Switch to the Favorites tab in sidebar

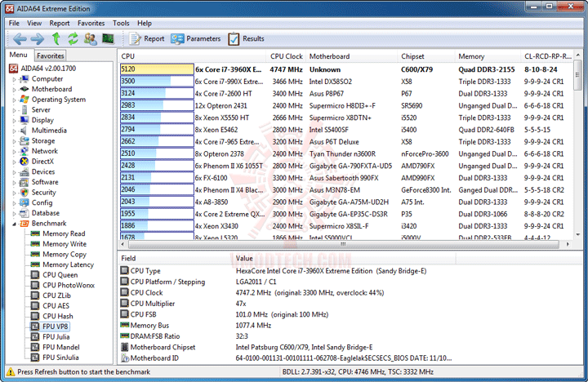coord(51,56)
